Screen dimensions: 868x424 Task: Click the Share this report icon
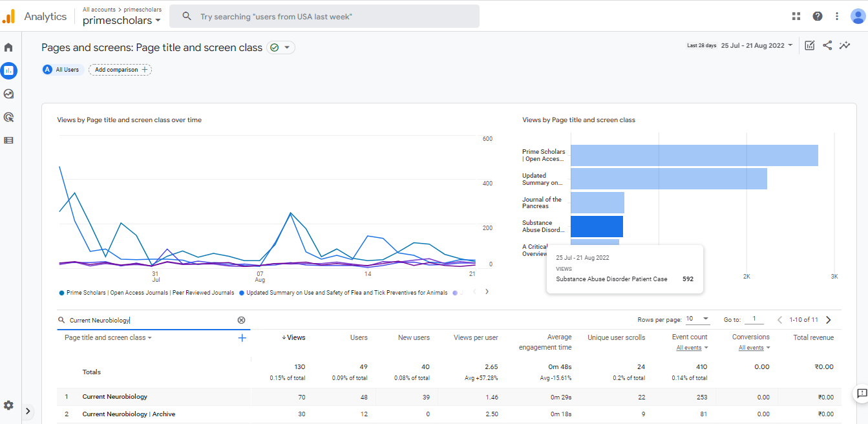point(827,45)
